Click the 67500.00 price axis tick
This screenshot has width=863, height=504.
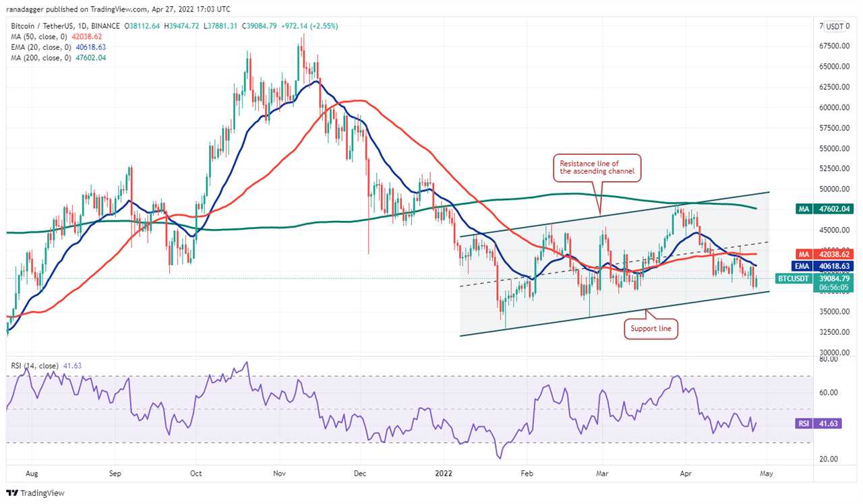pyautogui.click(x=833, y=46)
